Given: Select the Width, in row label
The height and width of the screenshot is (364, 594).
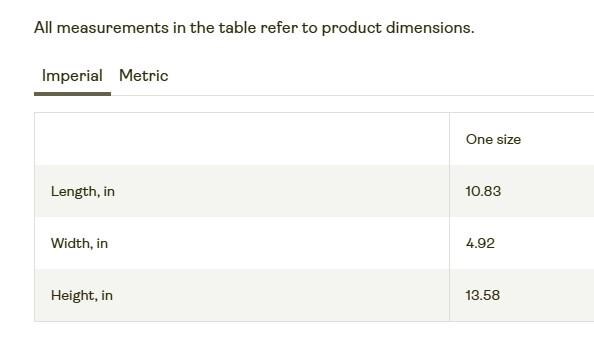Looking at the screenshot, I should [79, 244].
